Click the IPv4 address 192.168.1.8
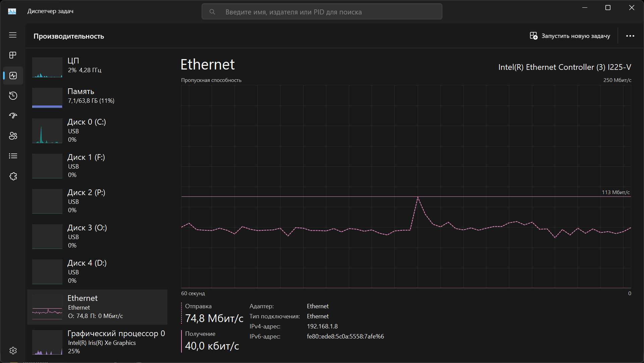The height and width of the screenshot is (363, 644). [x=322, y=326]
